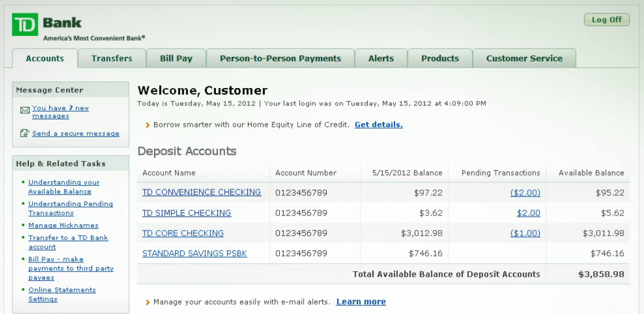Image resolution: width=644 pixels, height=314 pixels.
Task: Go to Person-to-Person Payments tab
Action: [280, 59]
